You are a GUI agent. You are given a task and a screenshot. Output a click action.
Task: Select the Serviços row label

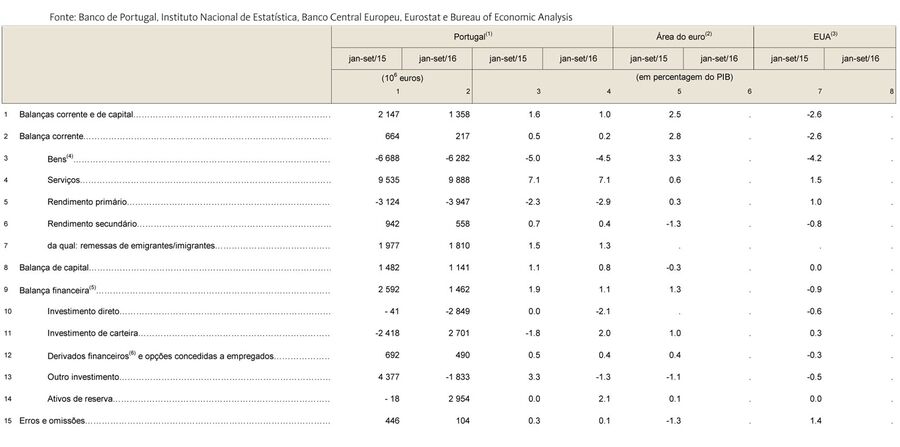(63, 180)
